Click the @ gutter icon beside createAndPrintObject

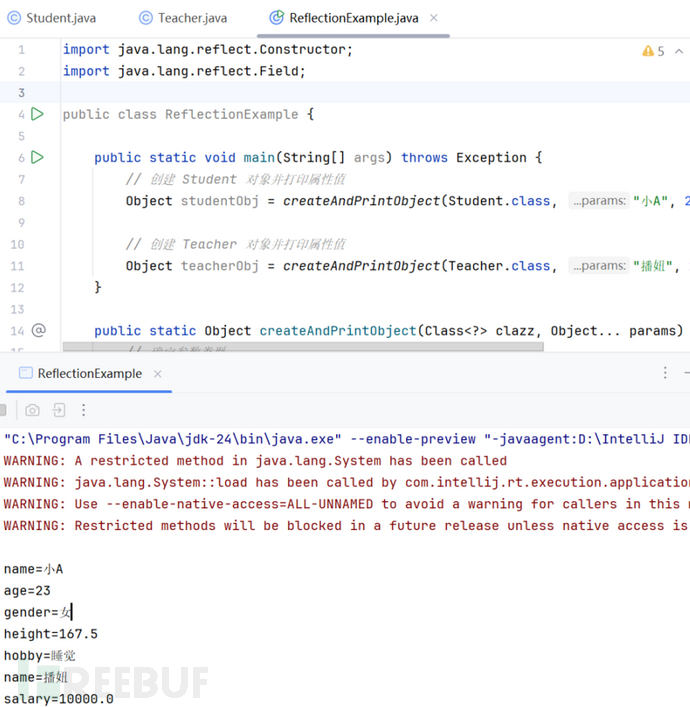[x=39, y=330]
